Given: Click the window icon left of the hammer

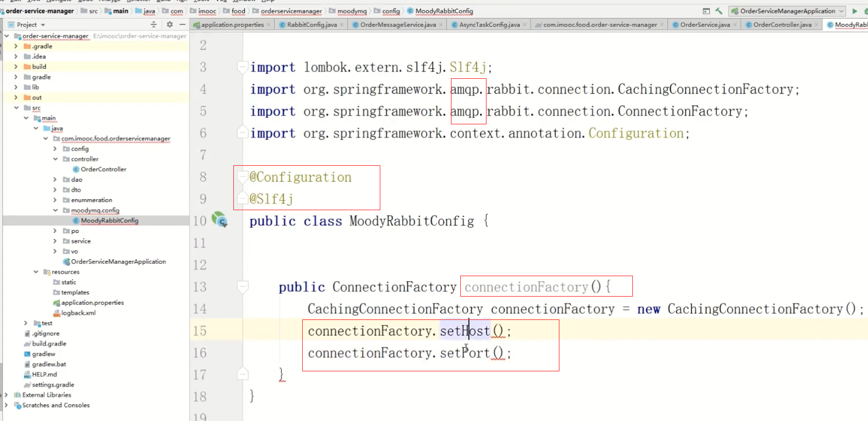Looking at the screenshot, I should pyautogui.click(x=706, y=11).
